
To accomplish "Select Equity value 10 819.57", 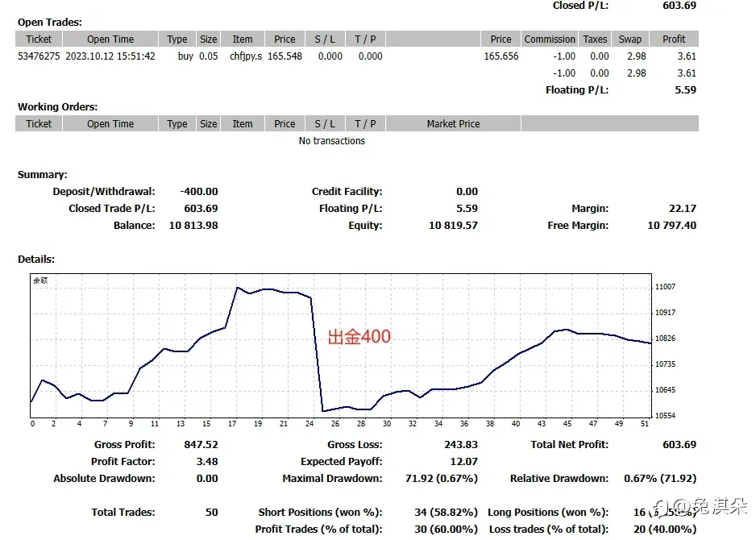I will 453,225.
